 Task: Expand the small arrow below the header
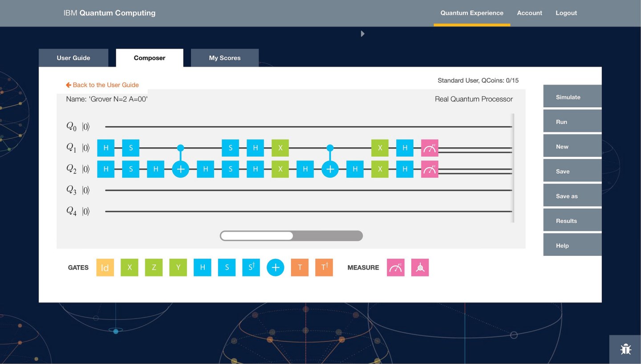pos(362,34)
